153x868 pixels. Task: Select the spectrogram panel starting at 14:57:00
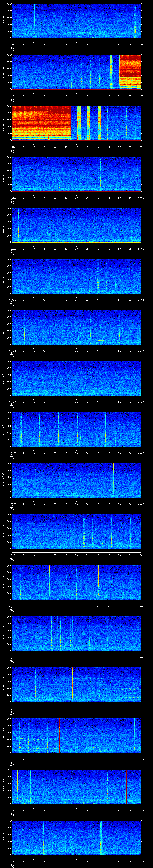coord(77,582)
